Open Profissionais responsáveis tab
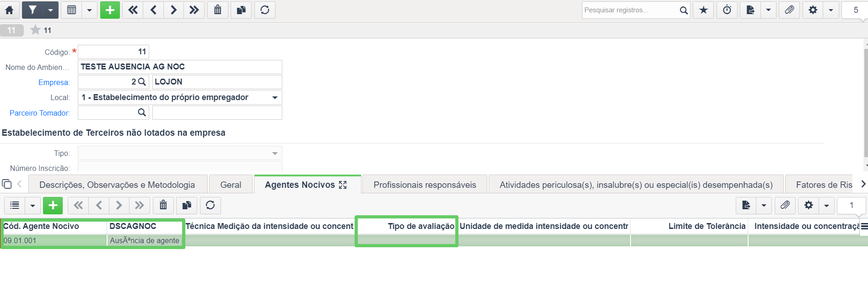The image size is (868, 287). 425,185
